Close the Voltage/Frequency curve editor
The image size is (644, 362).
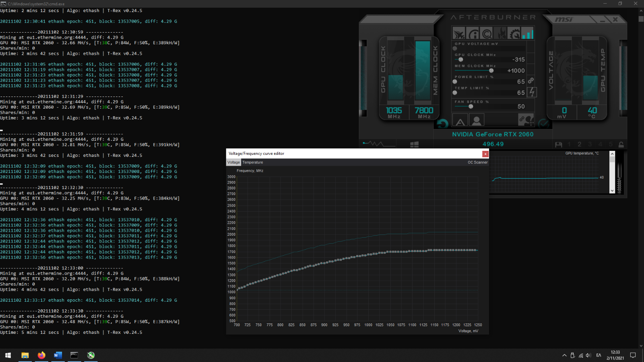485,154
